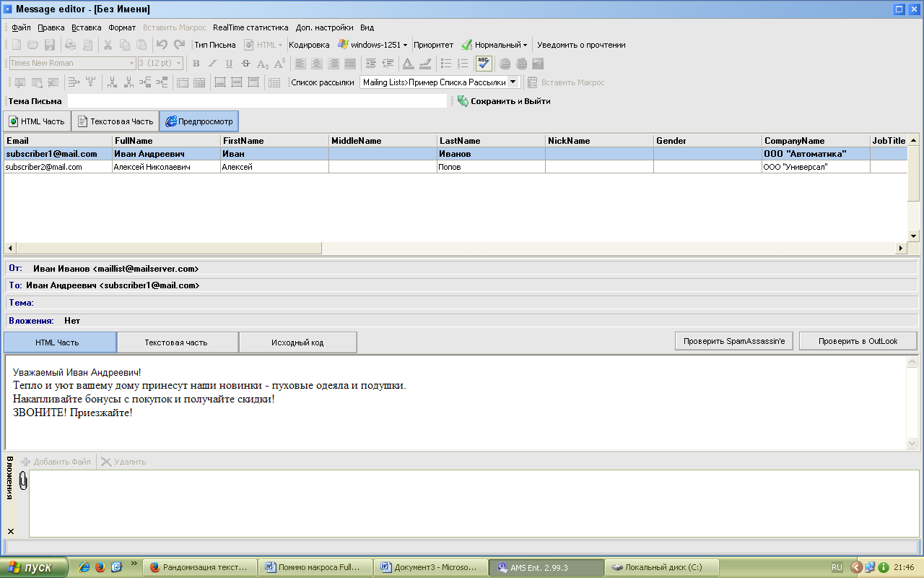This screenshot has height=578, width=924.
Task: Click Сохранить и Выйти button
Action: [504, 101]
